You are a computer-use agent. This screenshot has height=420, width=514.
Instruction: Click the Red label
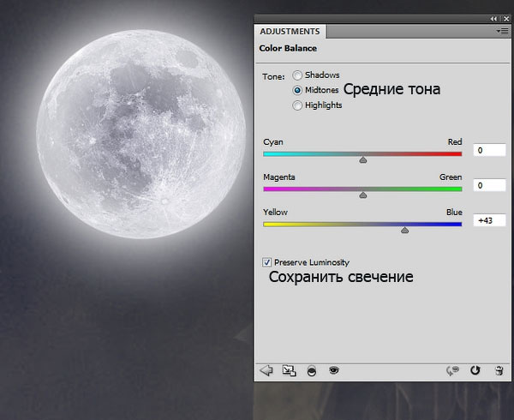(455, 142)
